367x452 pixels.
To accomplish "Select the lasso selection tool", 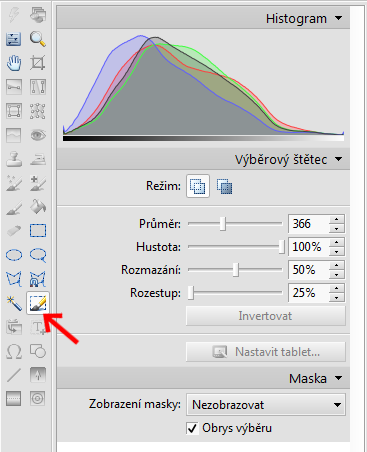I will pos(38,255).
